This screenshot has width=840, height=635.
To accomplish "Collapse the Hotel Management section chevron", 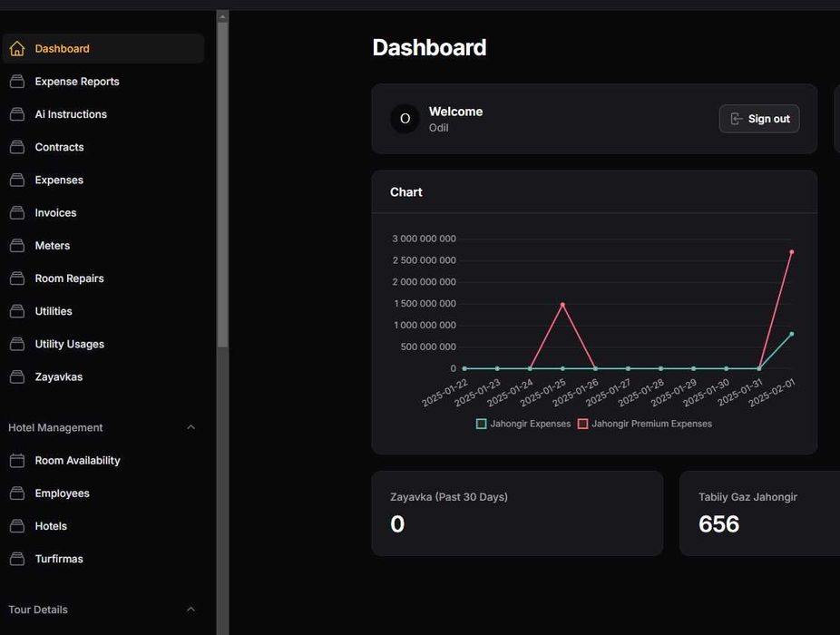I will pyautogui.click(x=190, y=427).
